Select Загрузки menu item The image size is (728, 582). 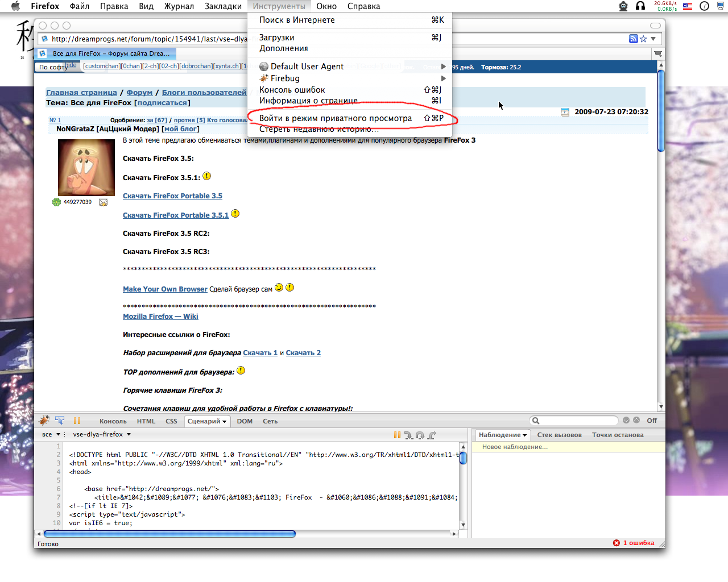[350, 38]
